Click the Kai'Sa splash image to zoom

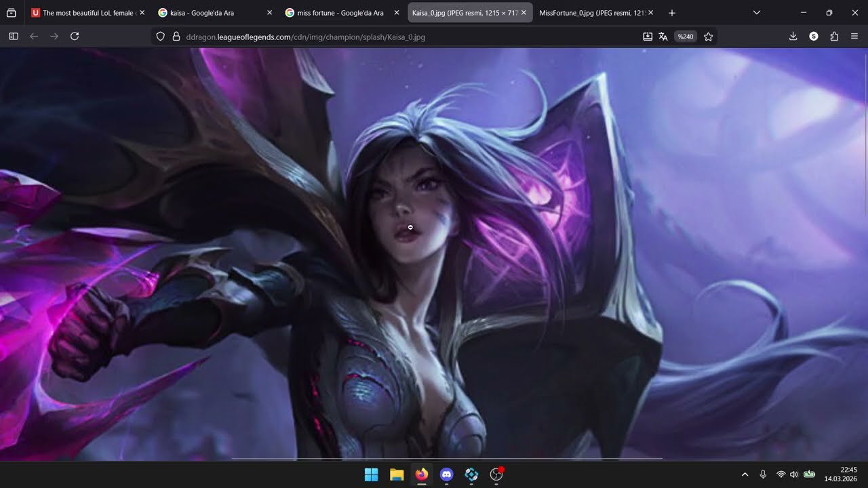pyautogui.click(x=434, y=254)
